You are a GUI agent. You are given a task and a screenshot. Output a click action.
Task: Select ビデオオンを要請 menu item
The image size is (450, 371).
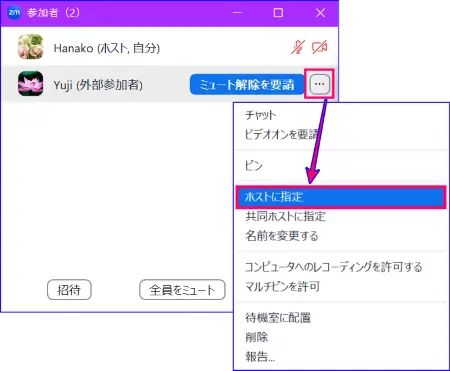coord(282,134)
